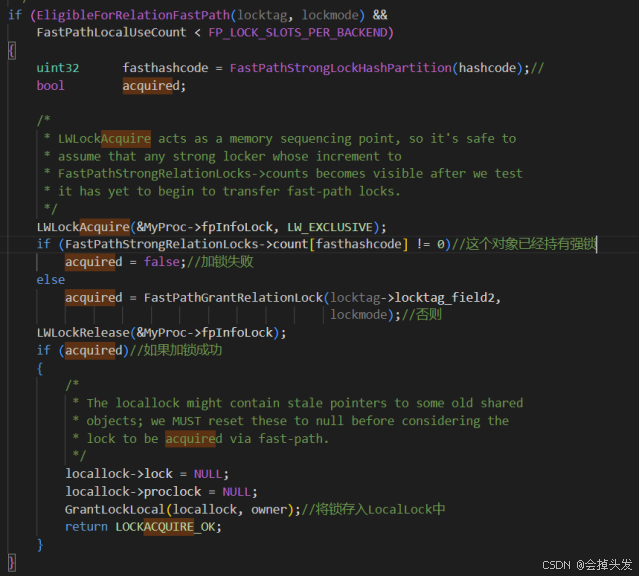
Task: Click &MyProc->fpInfoLock in the LWLockAcquire call
Action: click(205, 227)
